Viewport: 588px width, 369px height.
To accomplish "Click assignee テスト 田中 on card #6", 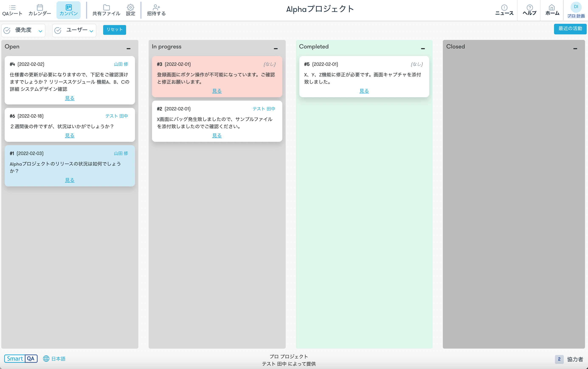I will tap(117, 116).
